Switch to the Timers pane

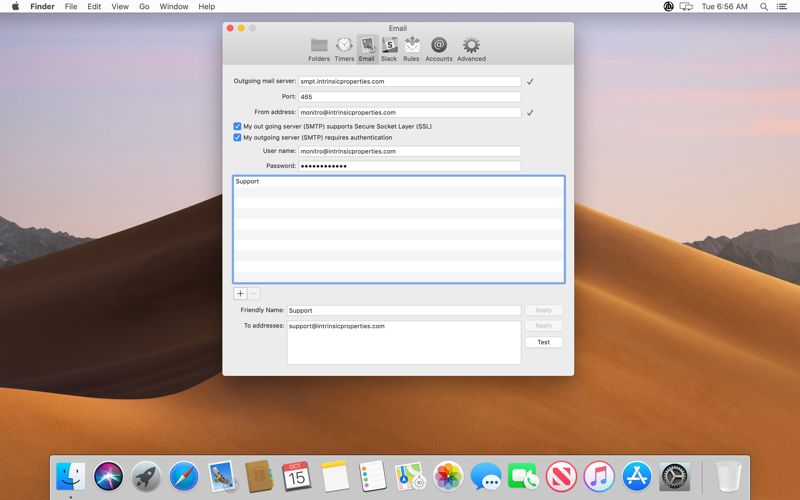coord(344,49)
